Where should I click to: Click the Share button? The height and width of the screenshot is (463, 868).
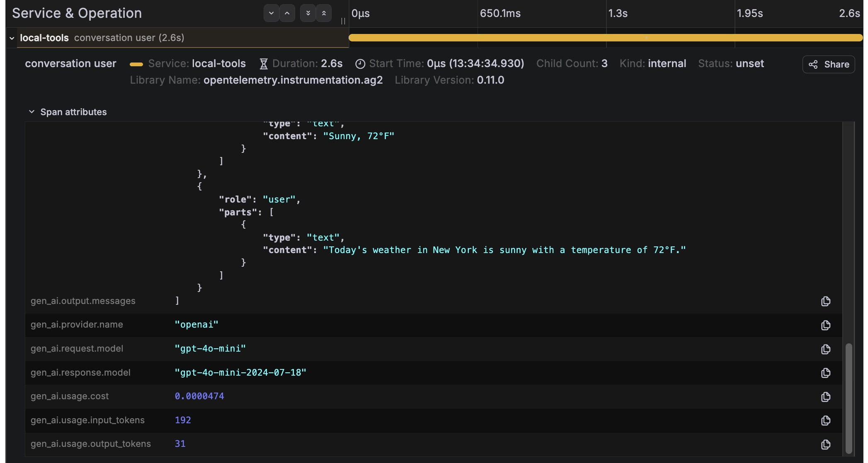[x=828, y=64]
